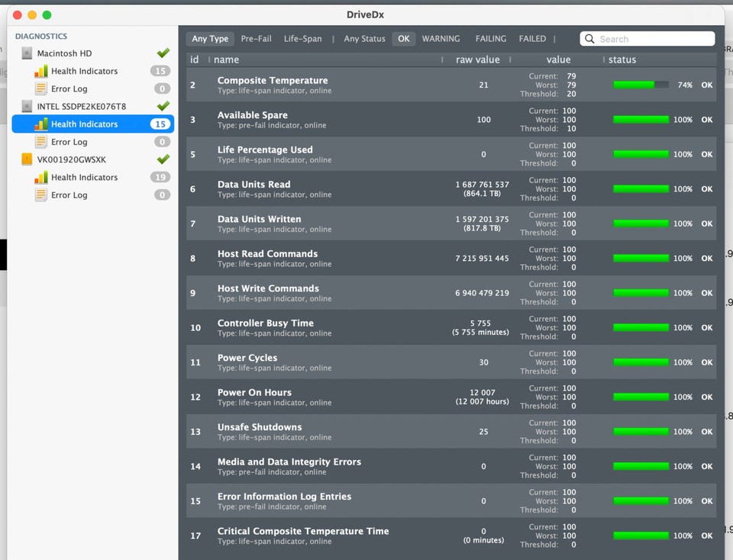Screen dimensions: 733x560
Task: Click bar-chart icon under VK001920GWSXK
Action: coord(41,178)
